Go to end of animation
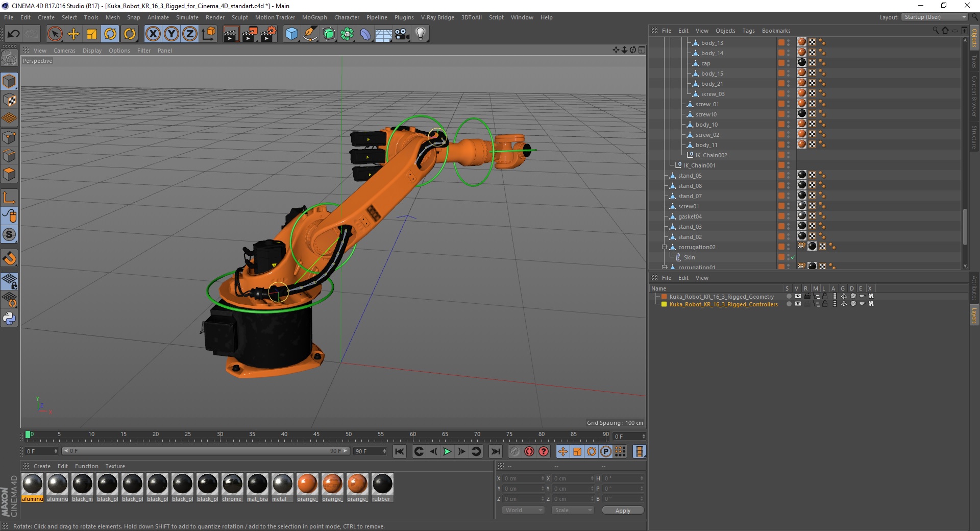 click(x=495, y=451)
